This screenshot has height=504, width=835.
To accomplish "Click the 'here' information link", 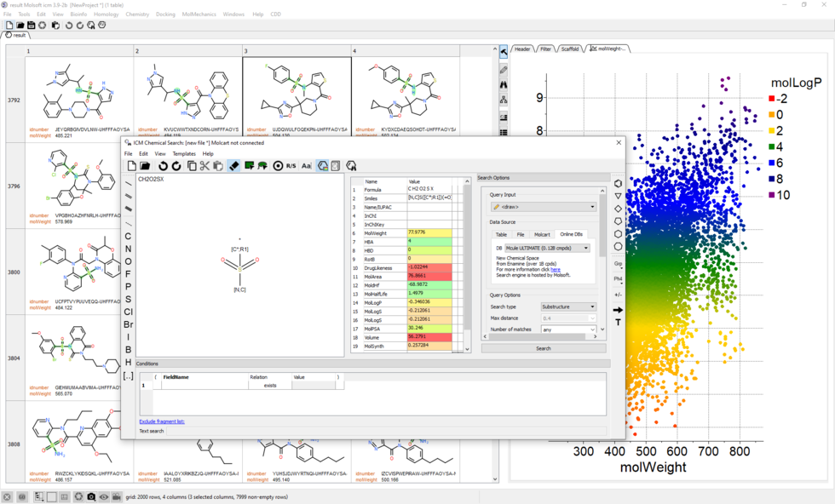I will click(556, 270).
